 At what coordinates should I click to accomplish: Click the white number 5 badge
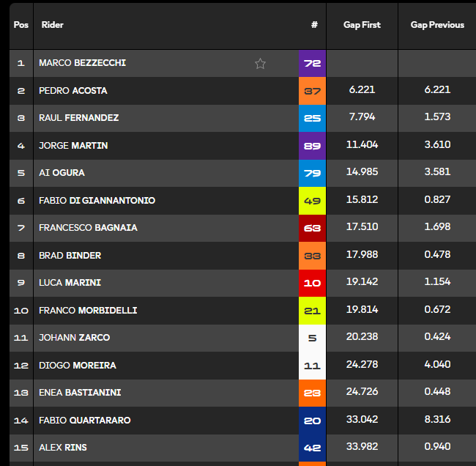(312, 338)
